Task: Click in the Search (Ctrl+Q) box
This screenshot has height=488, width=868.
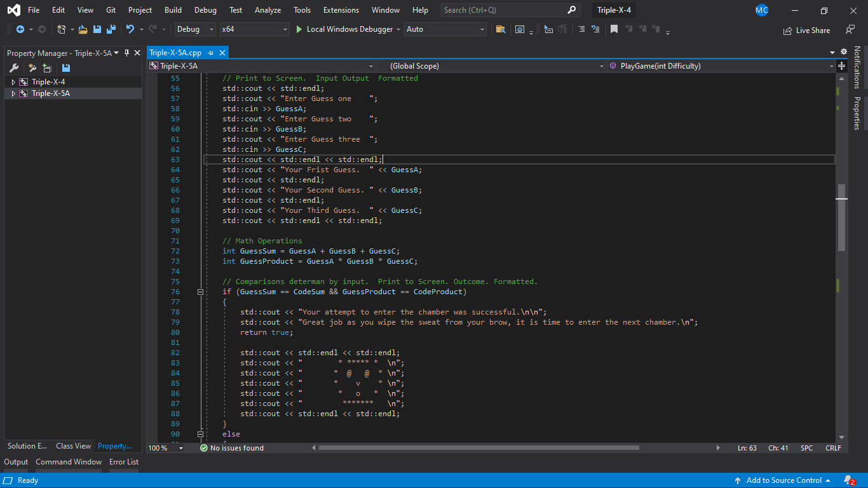Action: [x=503, y=10]
